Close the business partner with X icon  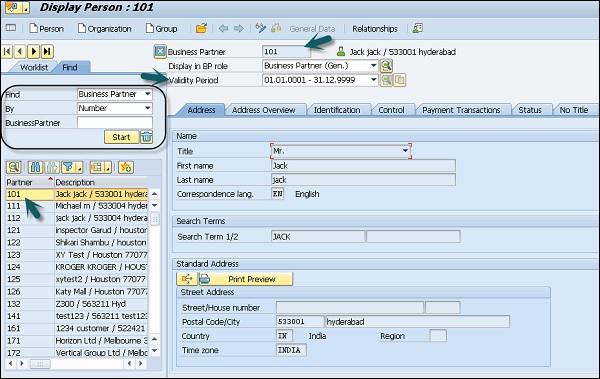[x=160, y=51]
